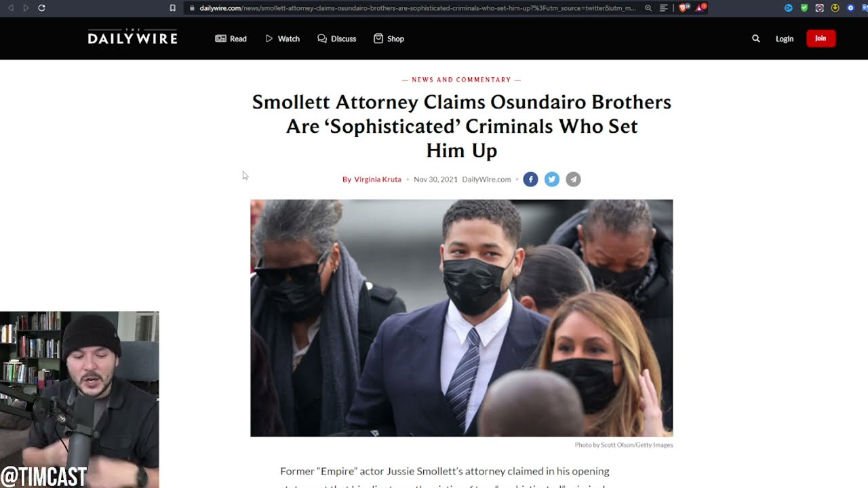Click the zoom magnifier icon in address bar
868x488 pixels.
648,8
